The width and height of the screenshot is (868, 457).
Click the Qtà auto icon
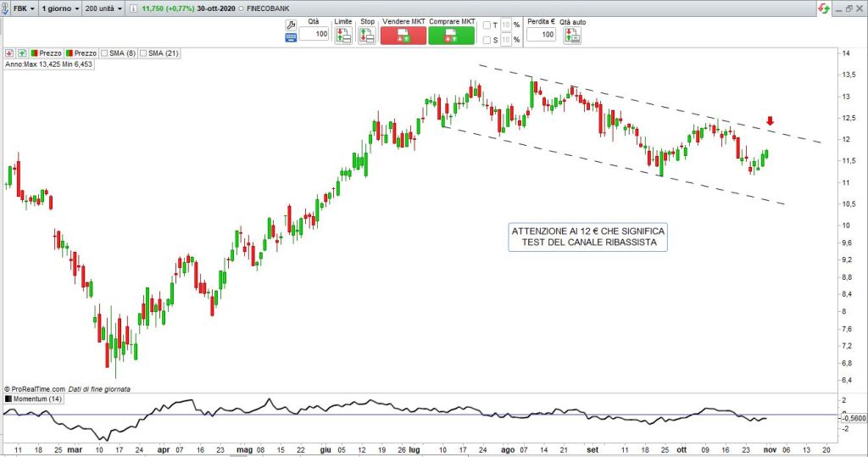pyautogui.click(x=572, y=35)
